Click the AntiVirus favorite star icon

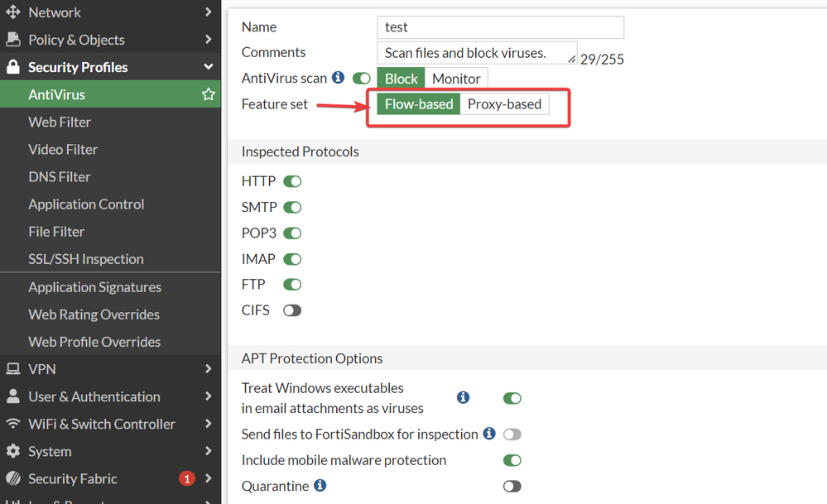click(209, 95)
